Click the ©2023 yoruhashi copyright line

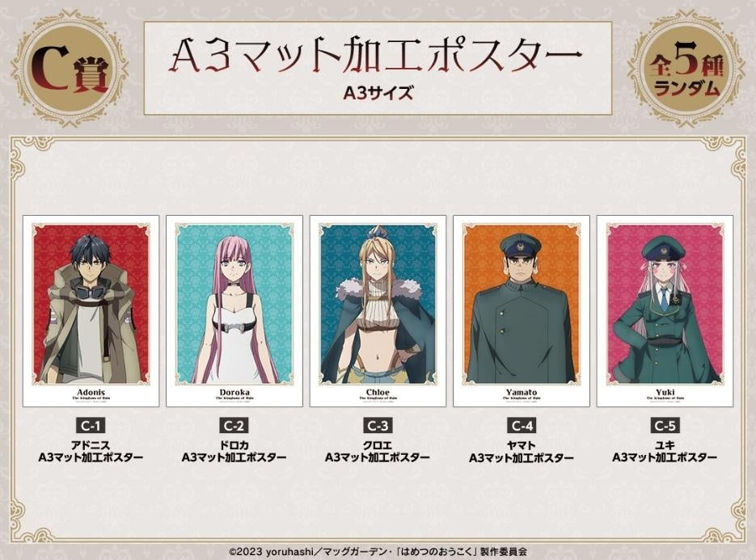coord(378,552)
